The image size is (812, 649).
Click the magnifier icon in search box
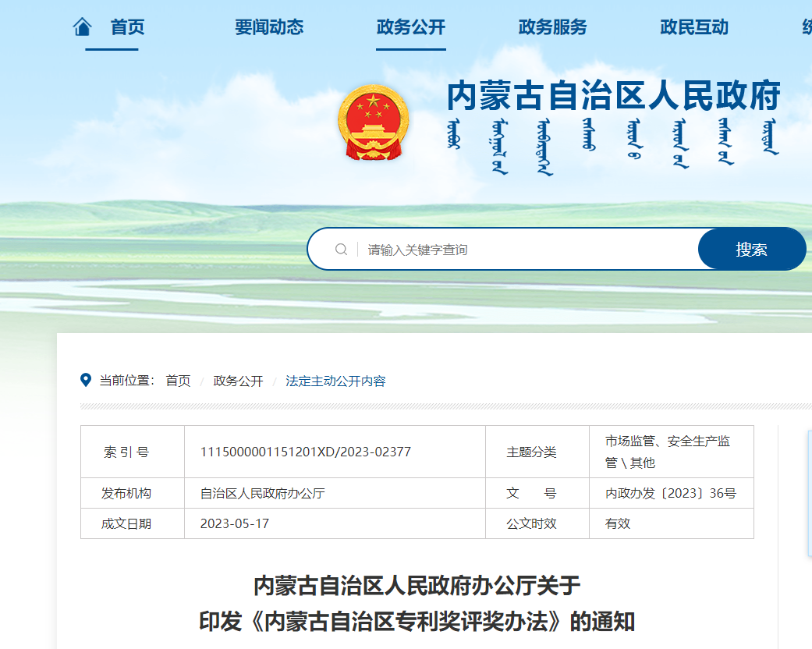tap(342, 250)
